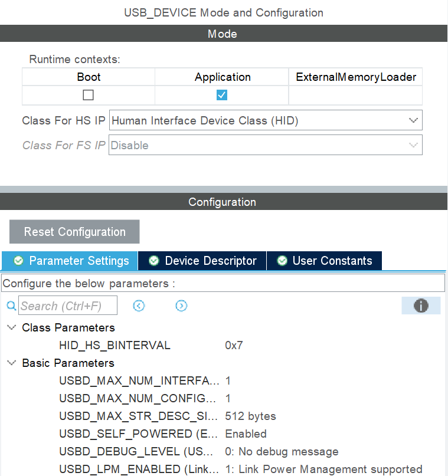Viewport: 448px width, 476px height.
Task: Enable the Boot runtime context checkbox
Action: (x=89, y=95)
